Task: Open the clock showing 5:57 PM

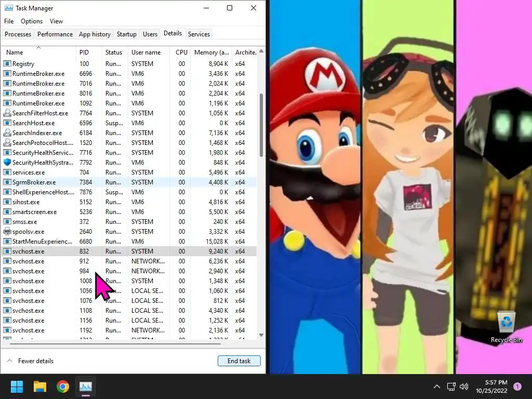Action: tap(491, 387)
